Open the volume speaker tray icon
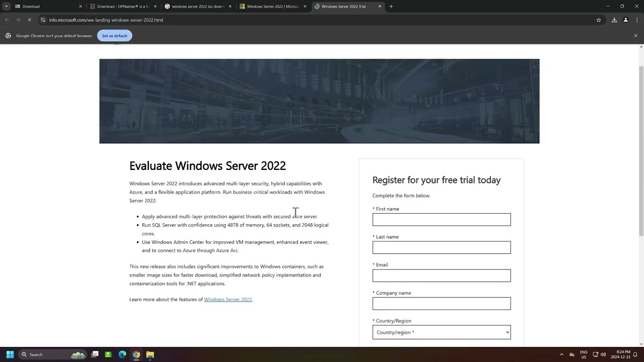Image resolution: width=644 pixels, height=362 pixels. [x=603, y=354]
